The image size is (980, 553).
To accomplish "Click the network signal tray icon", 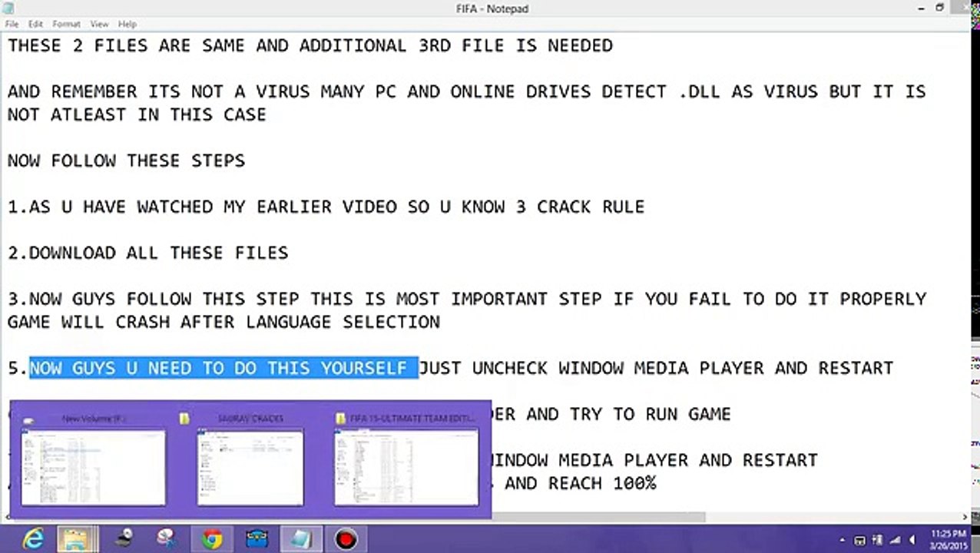I will pyautogui.click(x=894, y=540).
